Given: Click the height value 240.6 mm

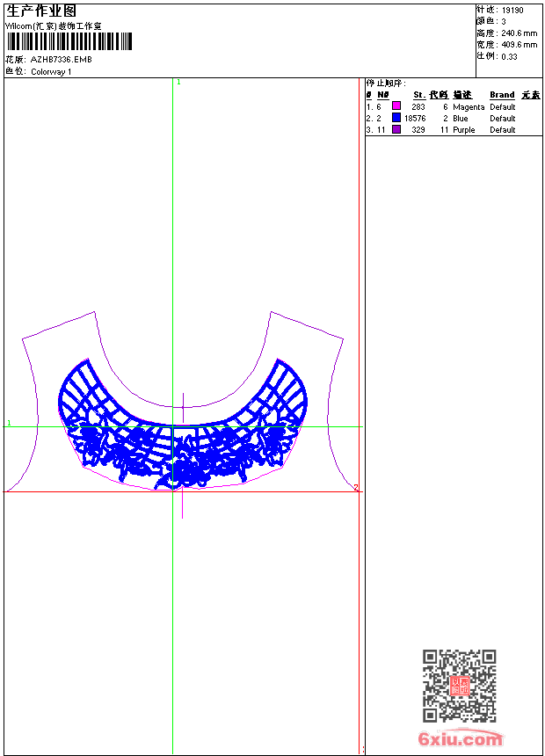Looking at the screenshot, I should tap(519, 33).
